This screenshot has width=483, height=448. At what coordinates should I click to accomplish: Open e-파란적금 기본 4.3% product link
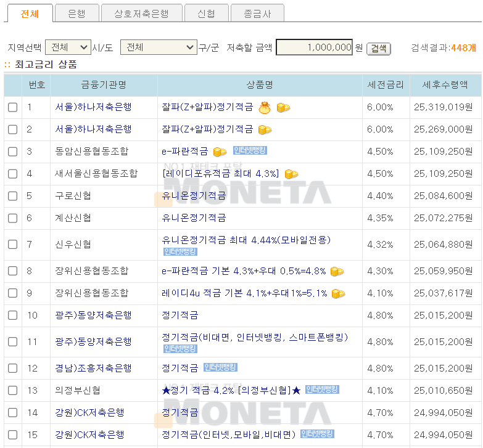[x=244, y=271]
